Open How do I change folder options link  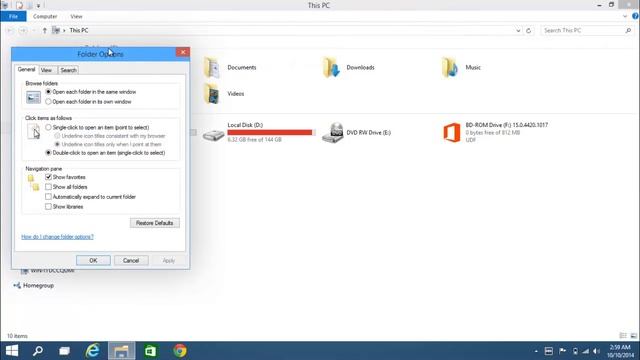click(x=58, y=237)
